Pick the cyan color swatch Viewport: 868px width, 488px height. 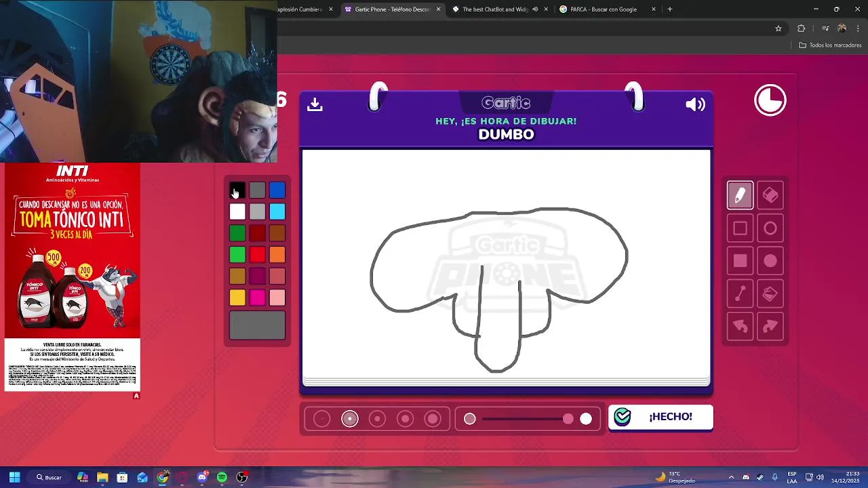click(x=277, y=212)
